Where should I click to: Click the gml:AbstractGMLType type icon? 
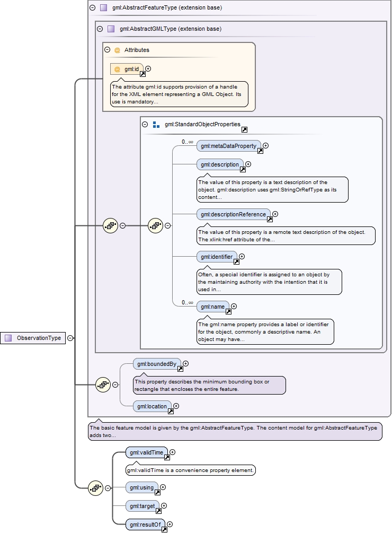(x=111, y=29)
